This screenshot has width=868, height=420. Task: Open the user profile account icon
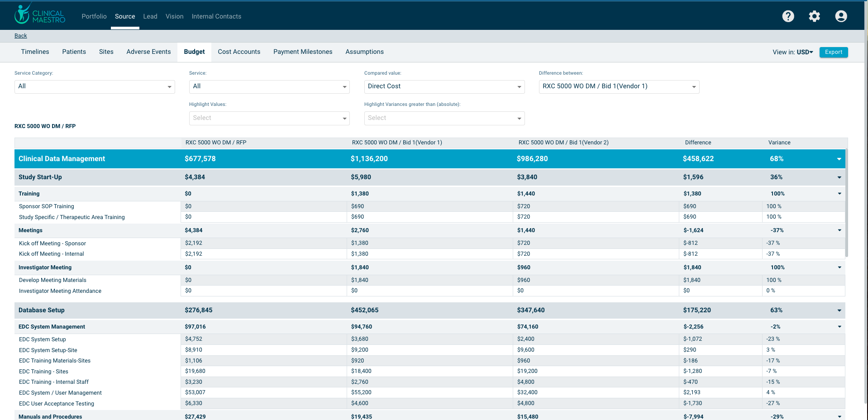pos(841,16)
